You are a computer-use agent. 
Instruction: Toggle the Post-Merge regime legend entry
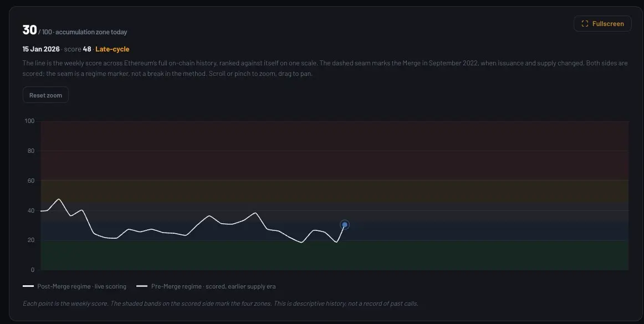tap(74, 287)
